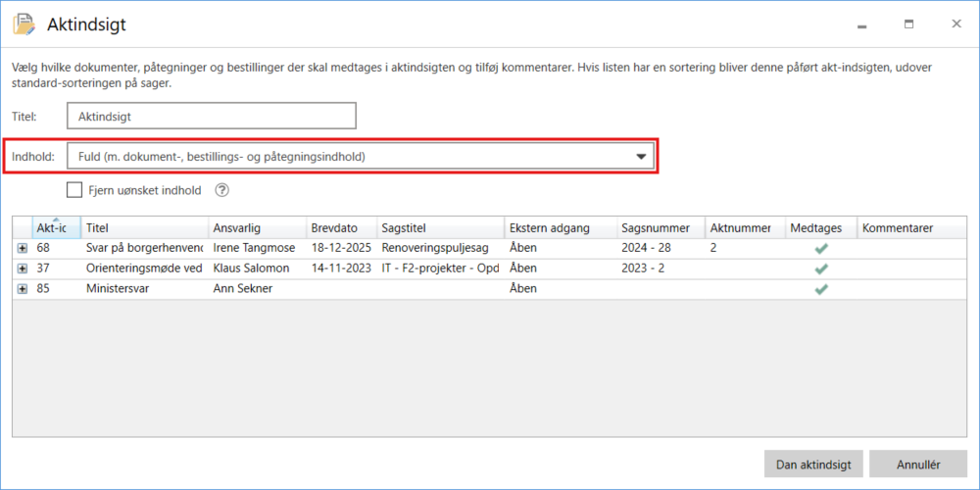Sort by the Sagsnummer column header

[661, 228]
